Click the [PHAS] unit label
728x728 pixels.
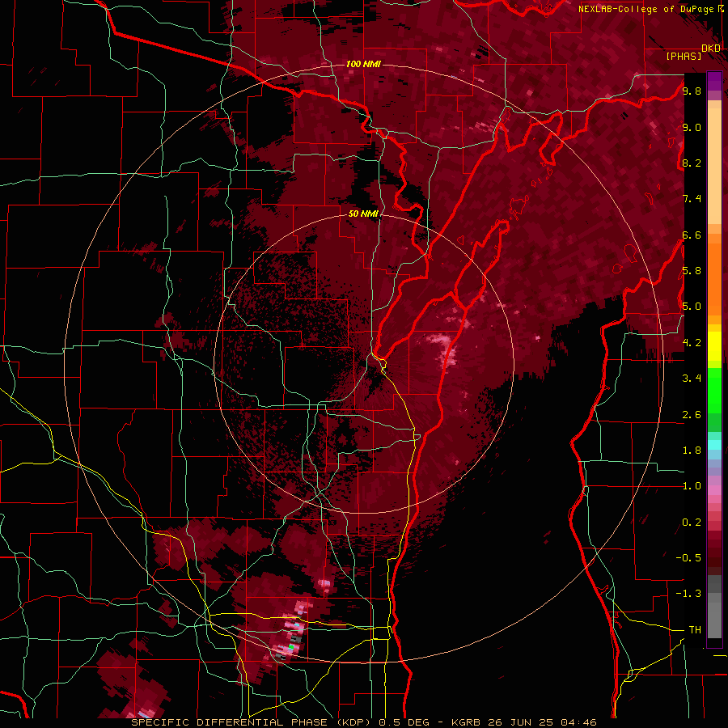coord(684,56)
